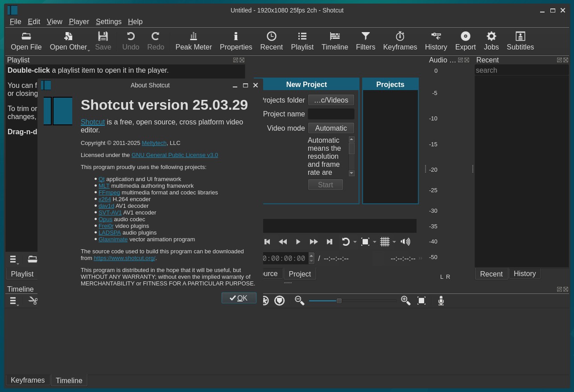Open the https://www.shotcut.org/ link

(124, 258)
